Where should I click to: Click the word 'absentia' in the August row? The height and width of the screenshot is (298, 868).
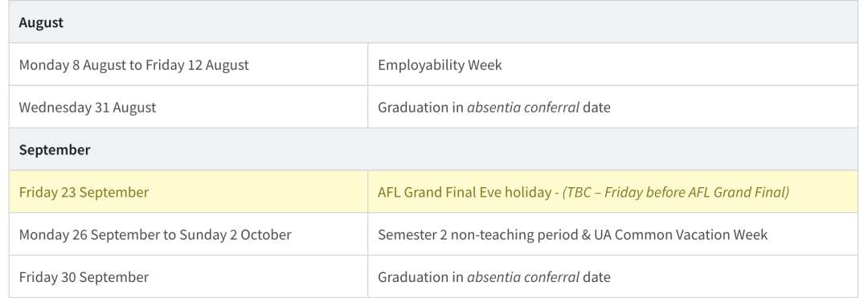tap(493, 108)
